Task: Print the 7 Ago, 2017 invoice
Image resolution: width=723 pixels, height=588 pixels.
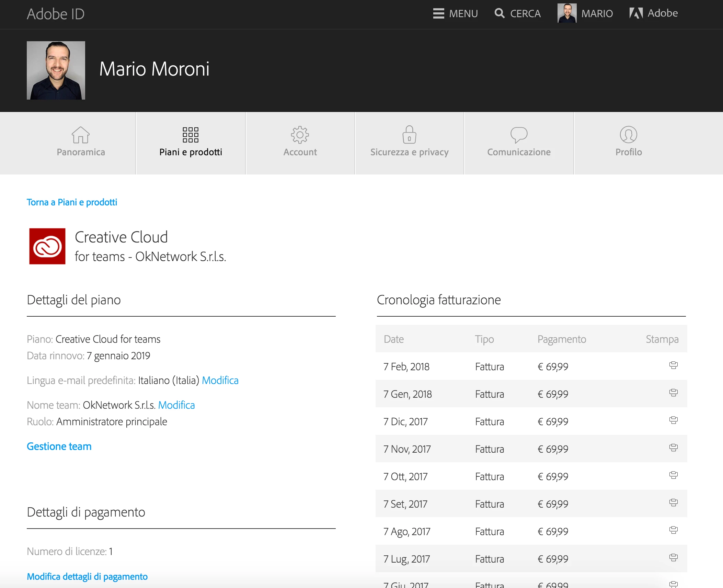Action: 674,530
